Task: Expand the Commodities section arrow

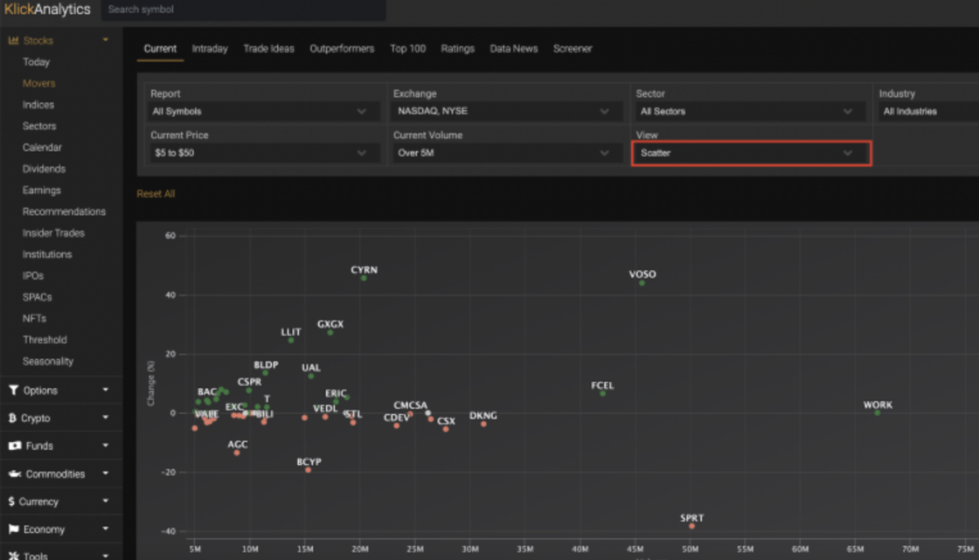Action: point(106,474)
